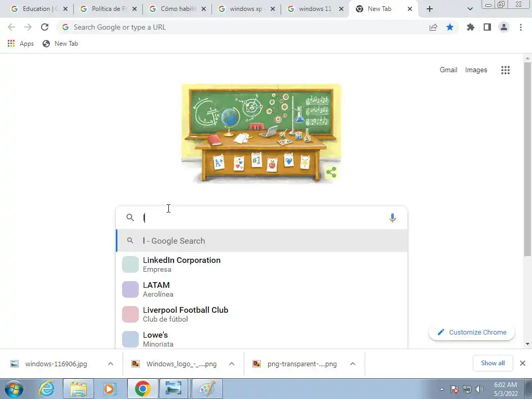Click the Liverpool suggestion pink thumbnail
The width and height of the screenshot is (532, 399).
tap(130, 314)
